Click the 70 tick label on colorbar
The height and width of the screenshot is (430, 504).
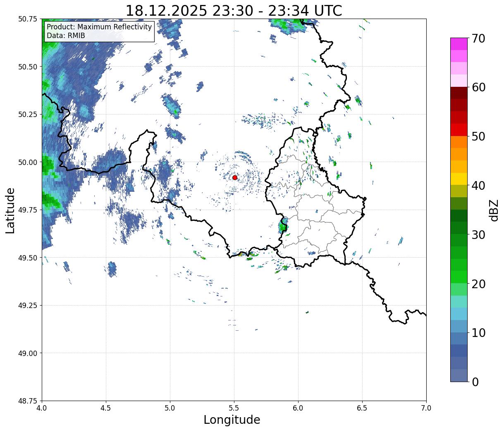point(478,38)
